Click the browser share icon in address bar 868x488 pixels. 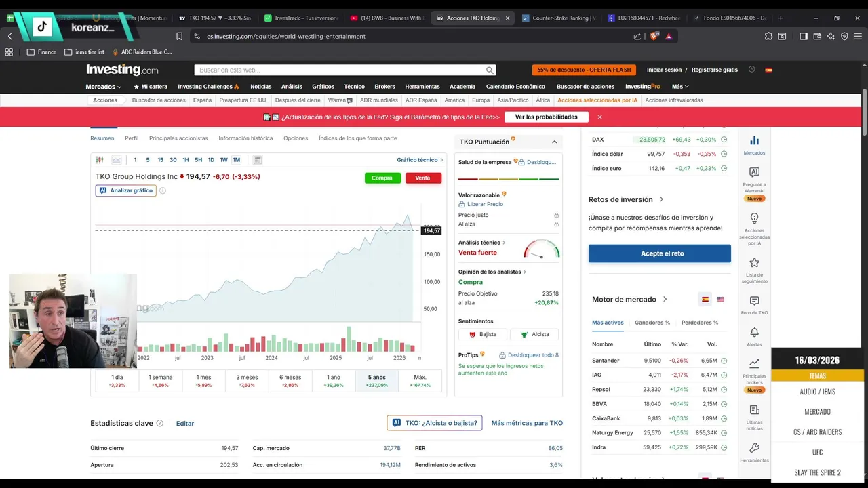[x=637, y=36]
